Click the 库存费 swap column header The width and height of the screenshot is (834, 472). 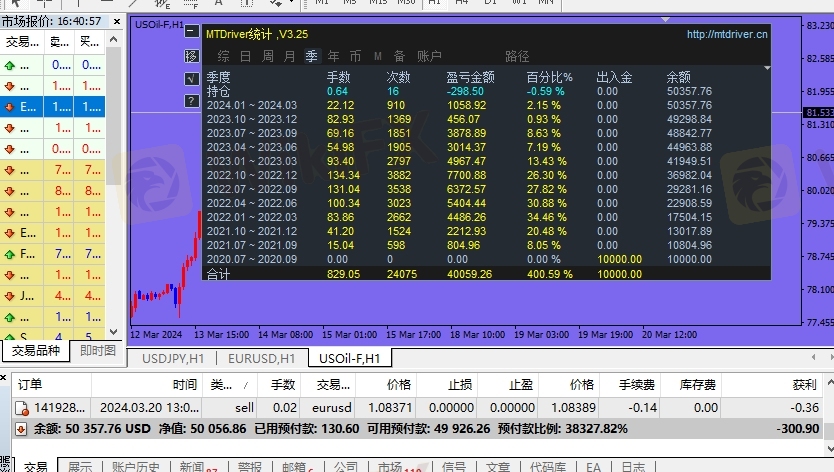point(691,385)
